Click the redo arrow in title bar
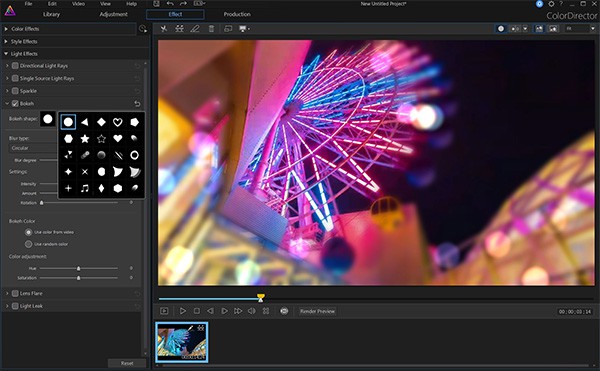This screenshot has height=371, width=600. (183, 4)
